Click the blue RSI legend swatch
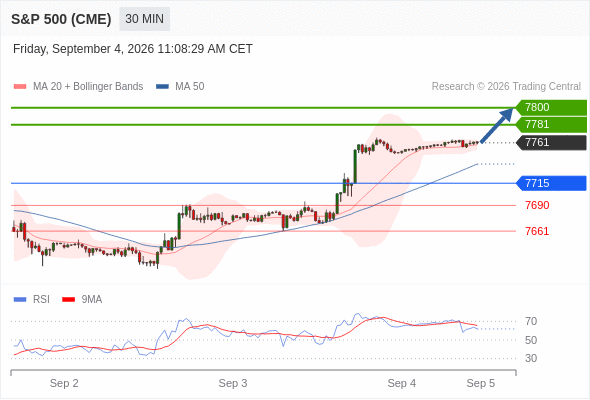590x400 pixels. click(20, 300)
